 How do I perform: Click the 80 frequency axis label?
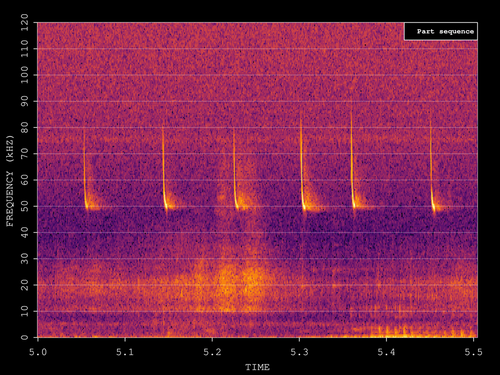25,128
